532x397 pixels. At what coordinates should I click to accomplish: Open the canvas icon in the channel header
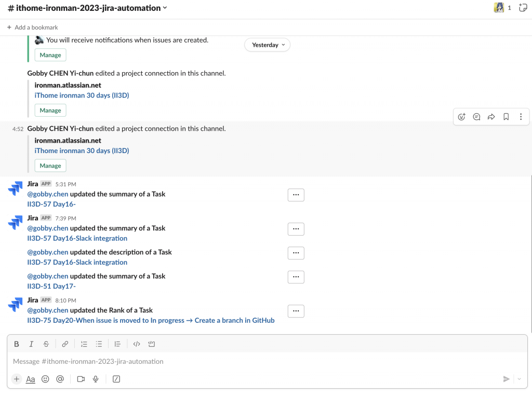[x=523, y=8]
